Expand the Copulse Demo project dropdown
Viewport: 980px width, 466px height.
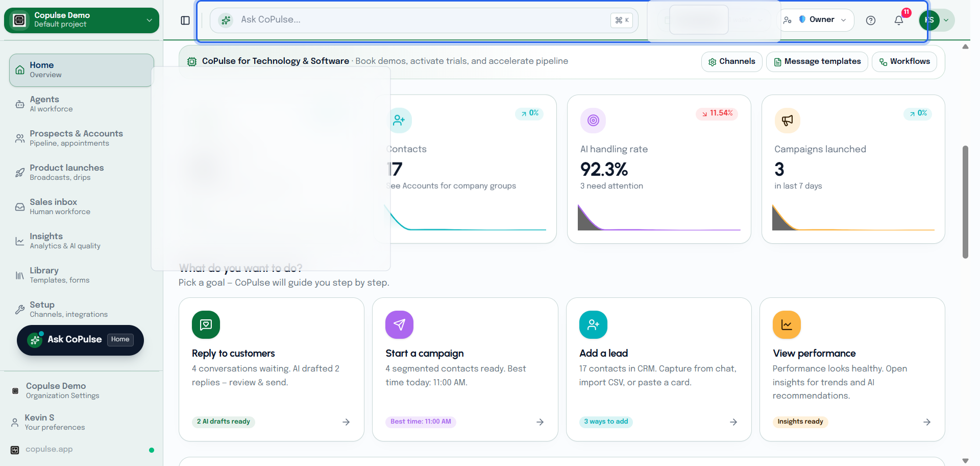click(x=149, y=20)
